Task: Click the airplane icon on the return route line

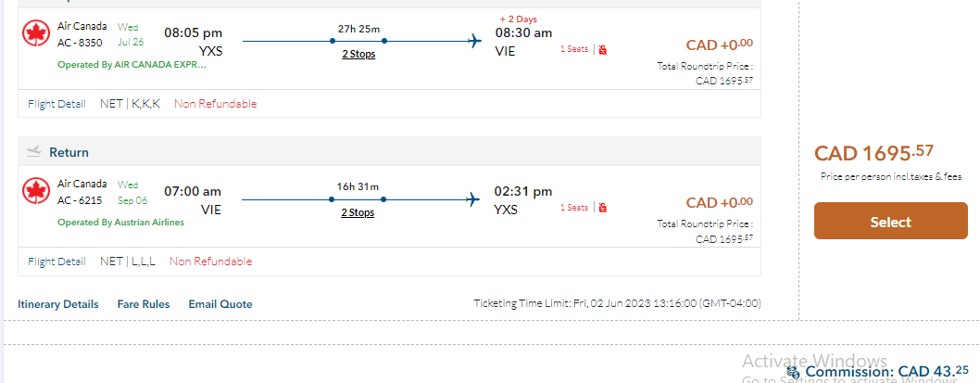Action: 474,198
